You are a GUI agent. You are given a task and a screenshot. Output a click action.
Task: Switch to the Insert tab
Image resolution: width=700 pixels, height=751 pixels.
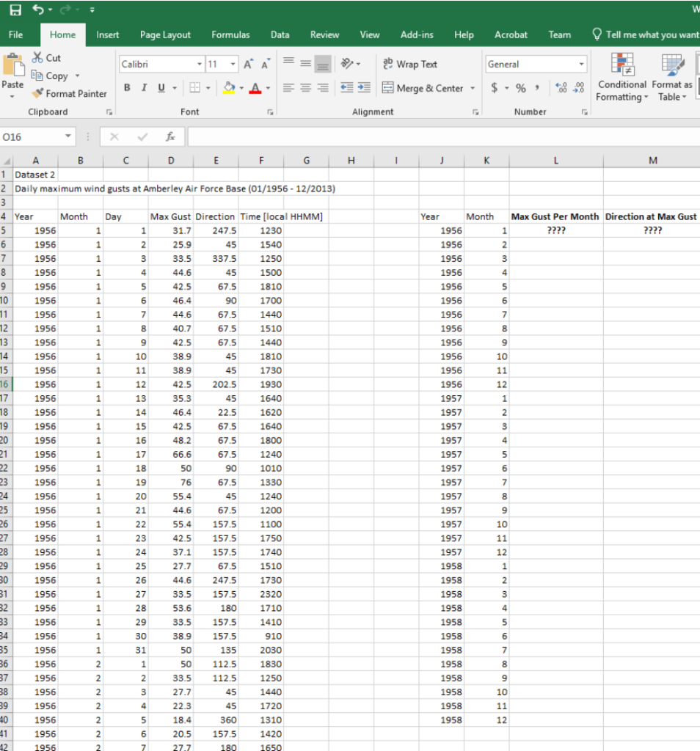coord(107,34)
